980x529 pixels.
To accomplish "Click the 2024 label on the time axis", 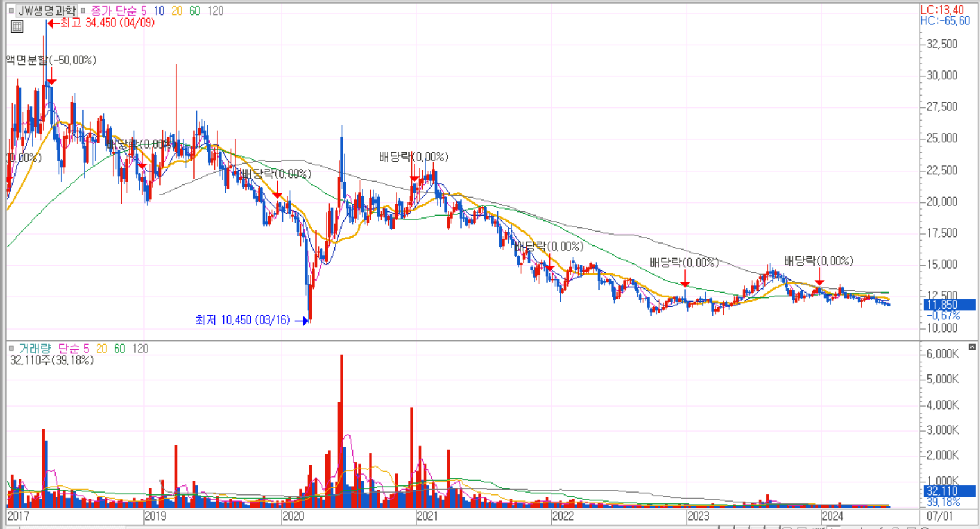I will pyautogui.click(x=832, y=516).
